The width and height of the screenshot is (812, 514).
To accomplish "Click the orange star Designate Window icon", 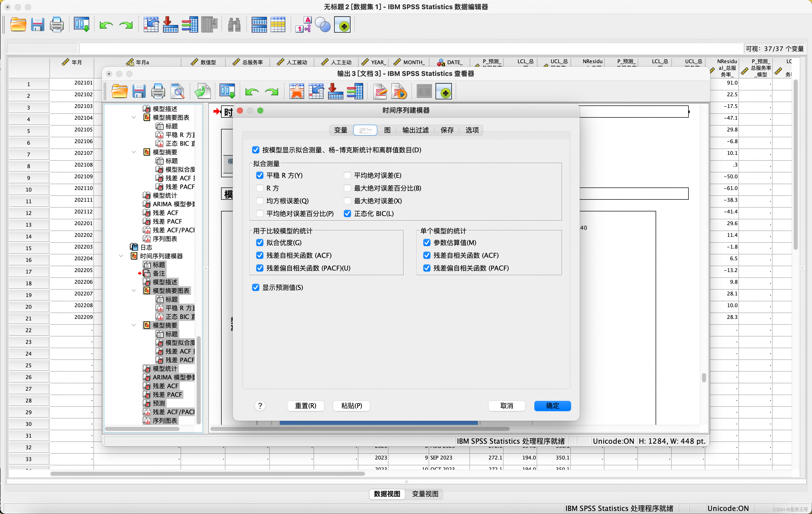I will point(296,92).
